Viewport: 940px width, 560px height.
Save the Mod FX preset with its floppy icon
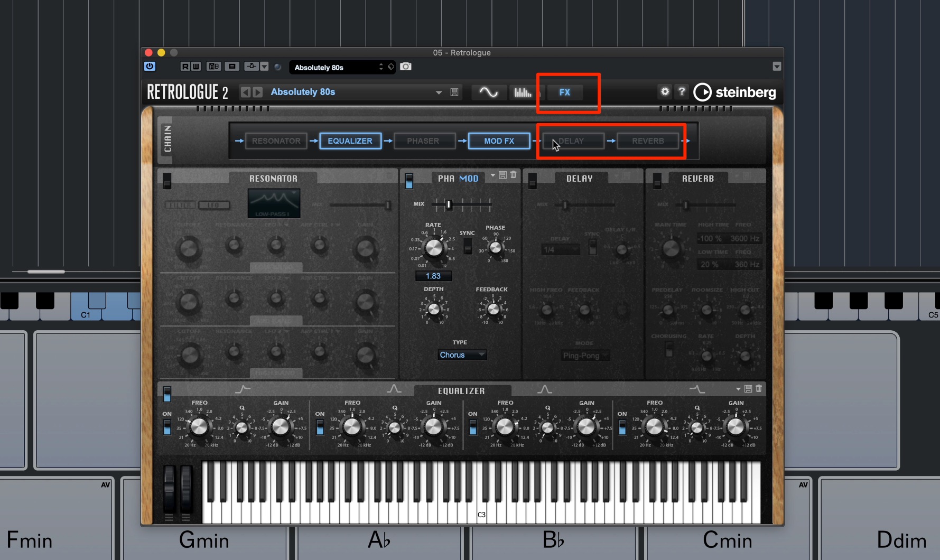(503, 175)
